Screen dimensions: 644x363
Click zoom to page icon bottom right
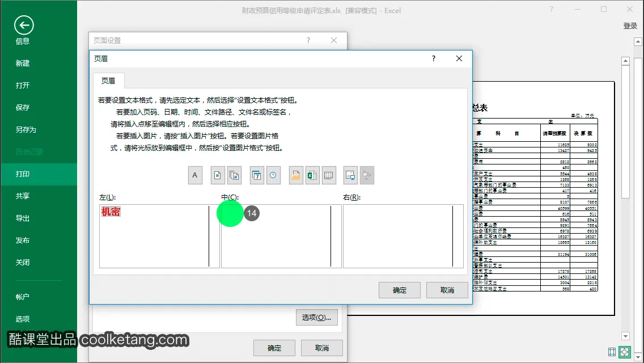coord(625,352)
